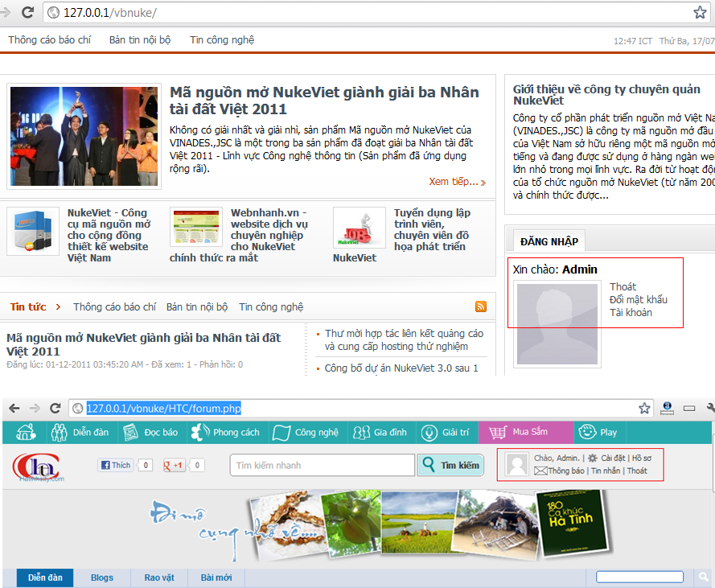Image resolution: width=715 pixels, height=588 pixels.
Task: Click the large grey Admin avatar
Action: tap(557, 324)
